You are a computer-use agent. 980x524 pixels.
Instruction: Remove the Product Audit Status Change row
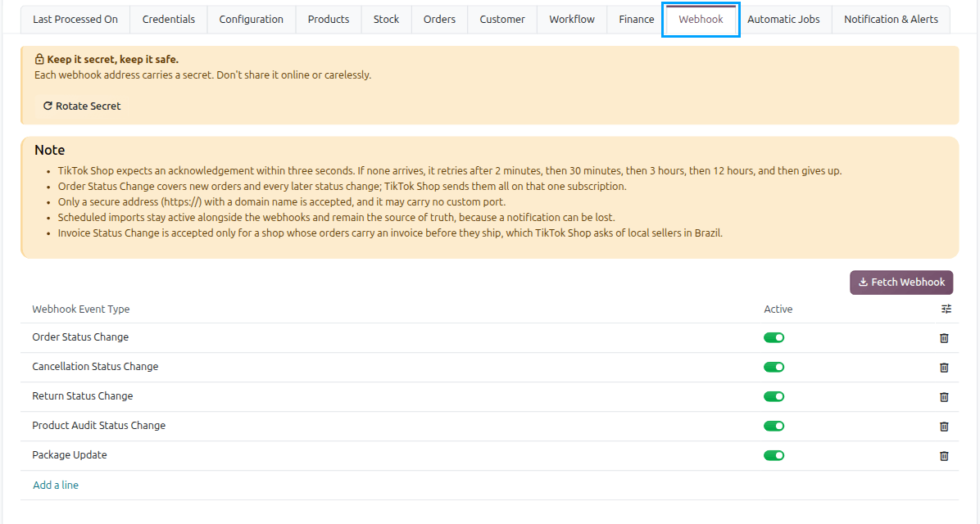point(944,426)
